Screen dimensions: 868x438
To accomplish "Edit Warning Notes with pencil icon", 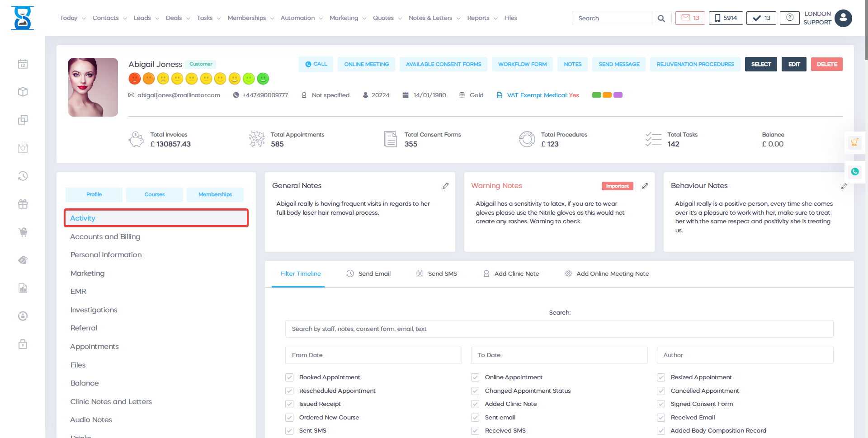I will (645, 186).
